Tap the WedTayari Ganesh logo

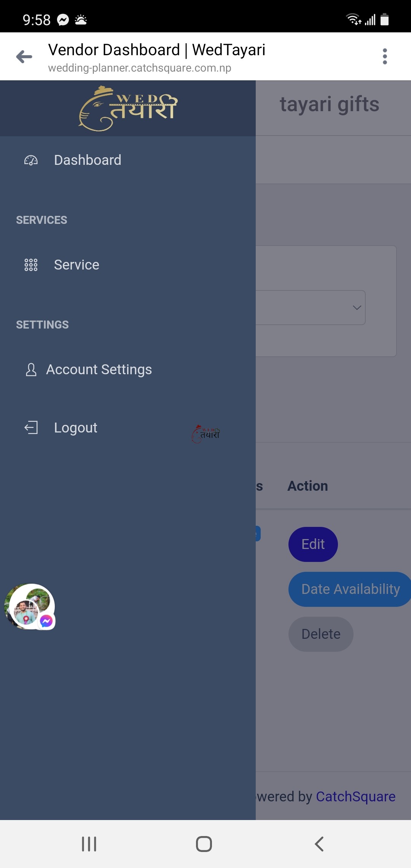(128, 108)
